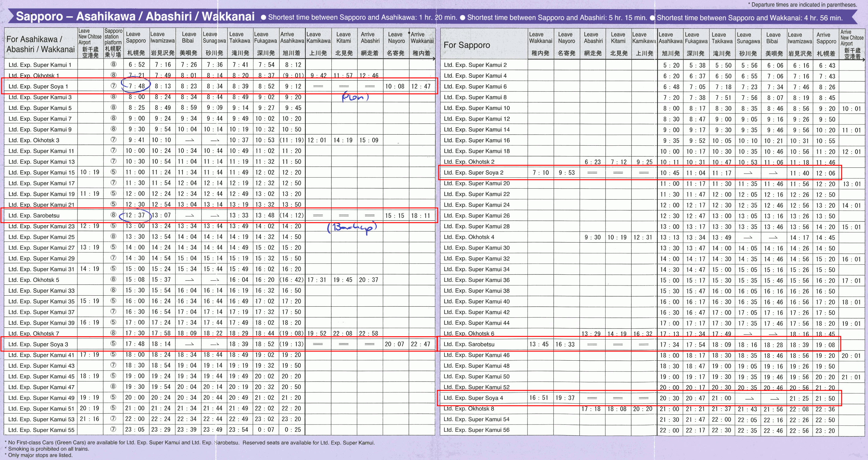Click platform number circle in Super Kamui 1 row
Image resolution: width=868 pixels, height=460 pixels.
click(113, 64)
